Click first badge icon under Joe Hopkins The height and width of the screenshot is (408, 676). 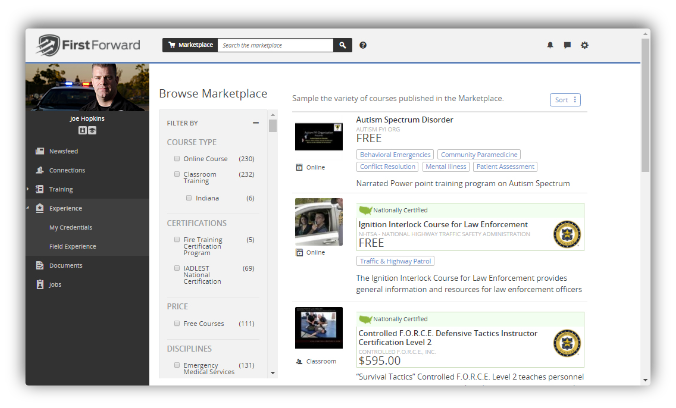[82, 130]
